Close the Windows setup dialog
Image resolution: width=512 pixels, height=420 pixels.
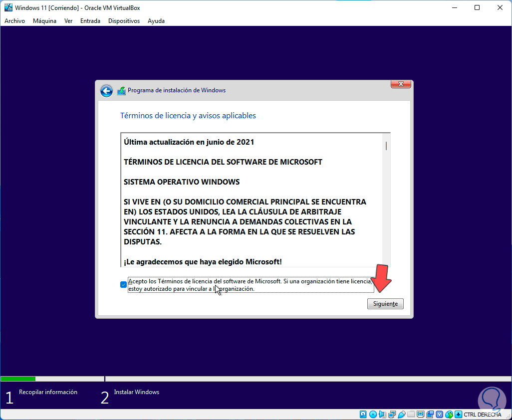(401, 84)
